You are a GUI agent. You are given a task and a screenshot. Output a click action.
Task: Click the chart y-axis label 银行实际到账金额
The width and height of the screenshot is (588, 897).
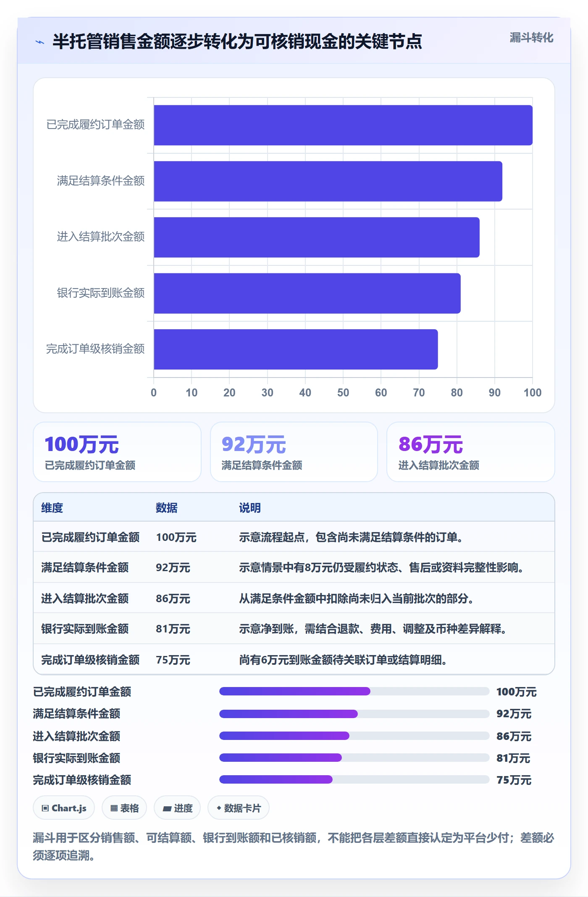point(101,293)
